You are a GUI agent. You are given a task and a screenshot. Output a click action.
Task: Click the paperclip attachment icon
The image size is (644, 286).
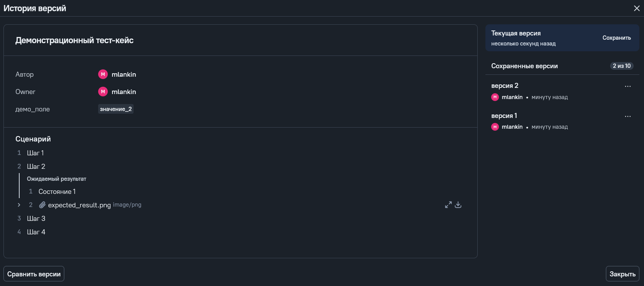tap(42, 205)
